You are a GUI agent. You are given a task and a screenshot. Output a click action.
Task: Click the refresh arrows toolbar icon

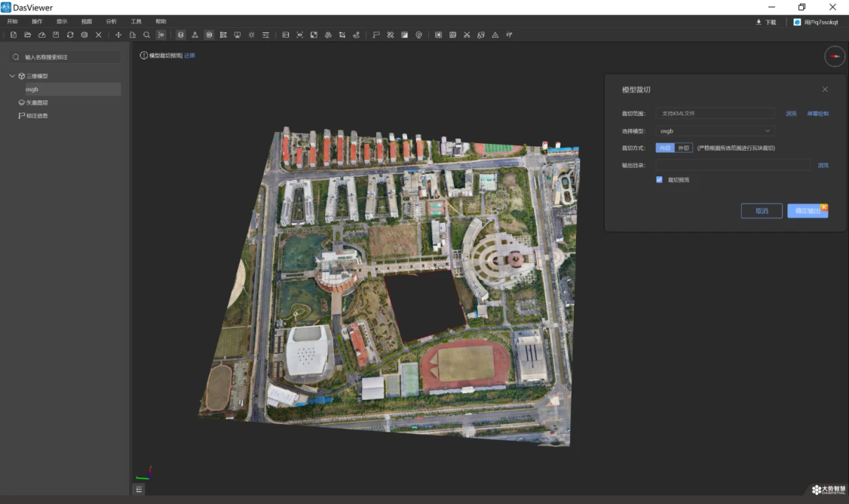coord(70,35)
